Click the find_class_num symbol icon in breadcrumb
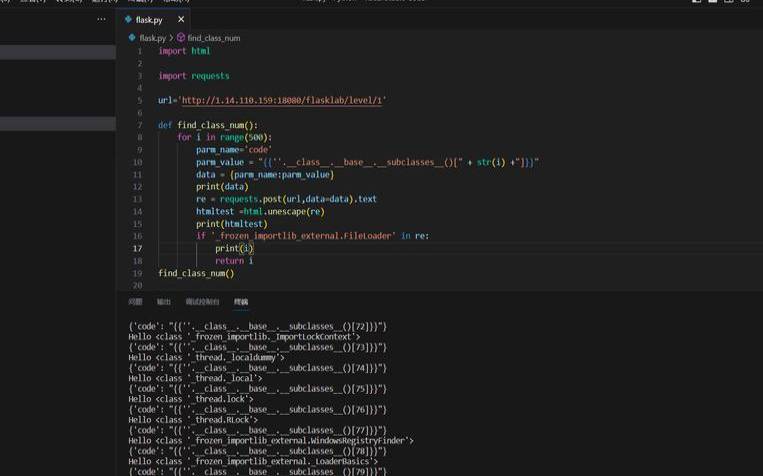763x476 pixels. point(181,37)
